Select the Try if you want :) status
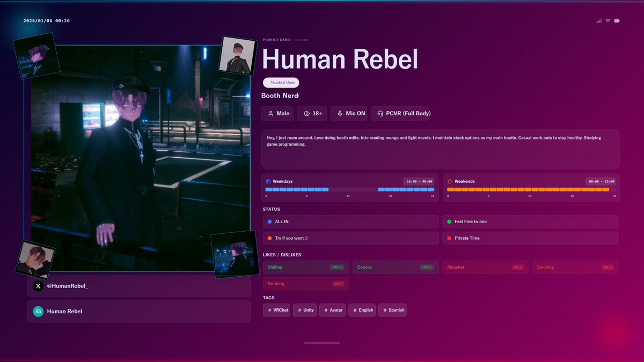This screenshot has width=644, height=362. point(351,238)
